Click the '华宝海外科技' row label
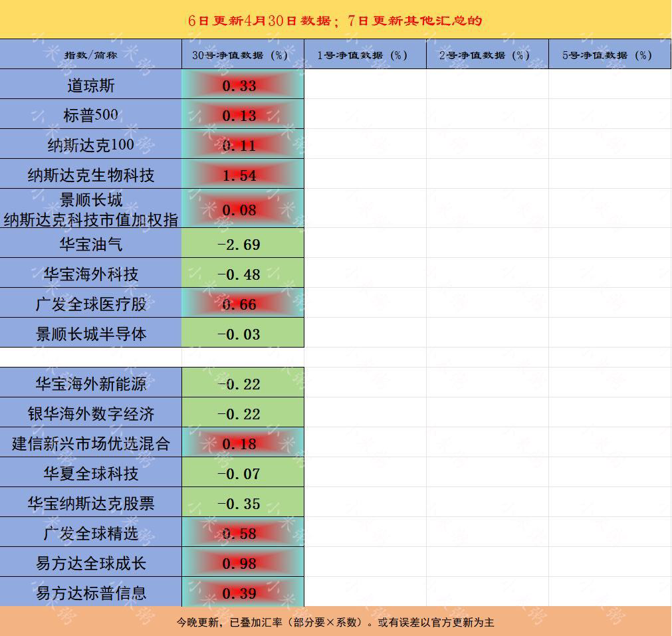Screen dimensions: 672x636 (x=91, y=273)
